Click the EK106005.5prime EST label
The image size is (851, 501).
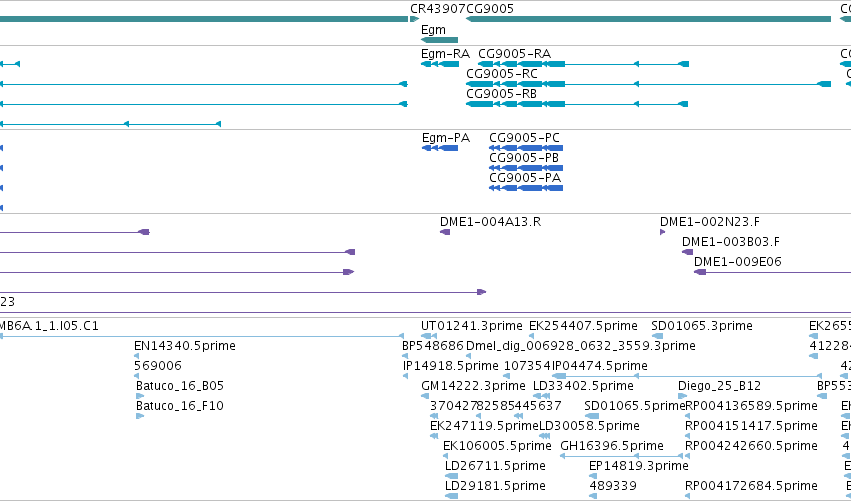[497, 446]
